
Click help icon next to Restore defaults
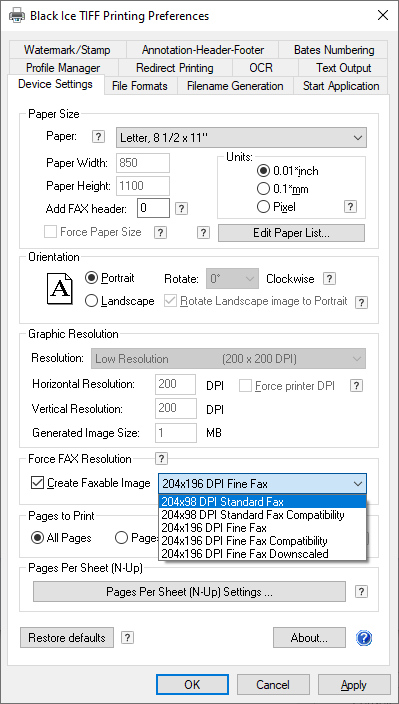(x=128, y=638)
